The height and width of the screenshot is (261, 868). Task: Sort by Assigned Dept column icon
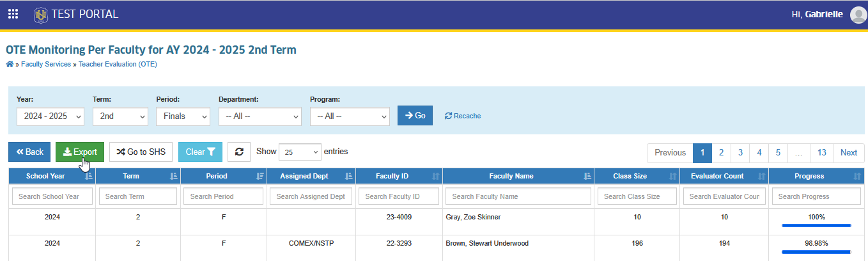pyautogui.click(x=348, y=176)
